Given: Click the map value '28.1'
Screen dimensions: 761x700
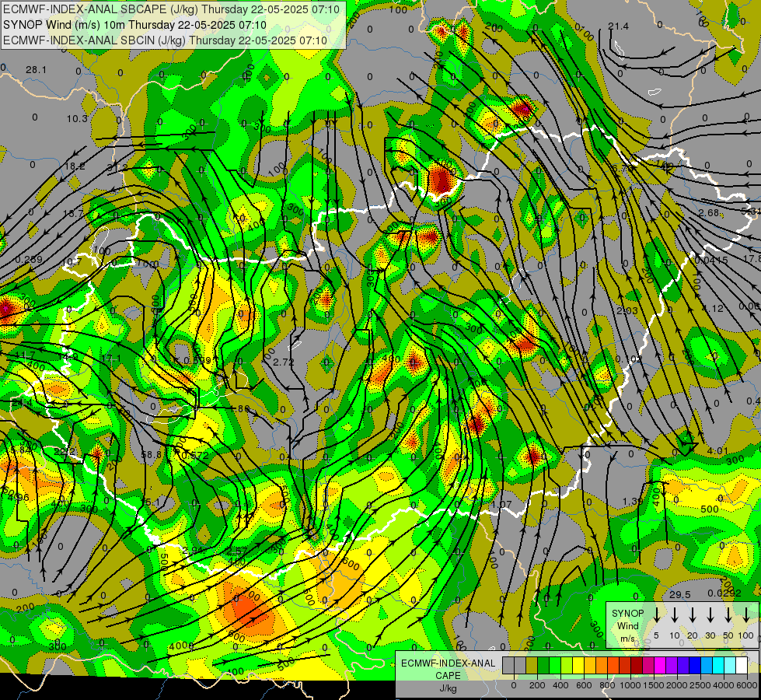Looking at the screenshot, I should [x=36, y=70].
